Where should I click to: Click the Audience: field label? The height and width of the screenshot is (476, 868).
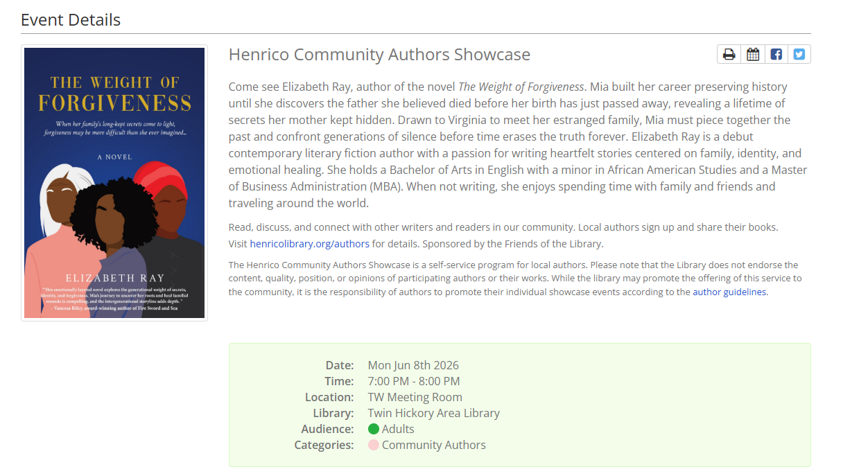point(327,429)
